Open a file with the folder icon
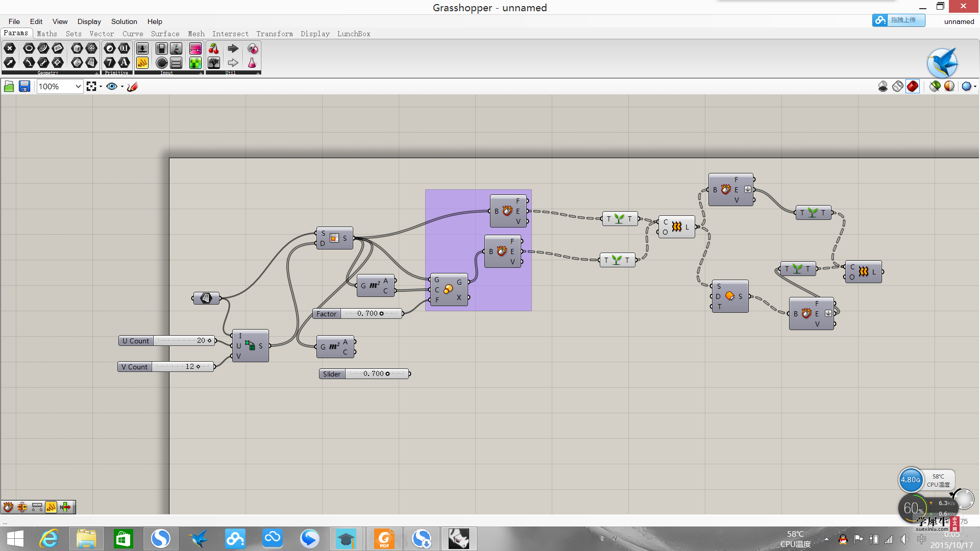980x551 pixels. pos(9,86)
